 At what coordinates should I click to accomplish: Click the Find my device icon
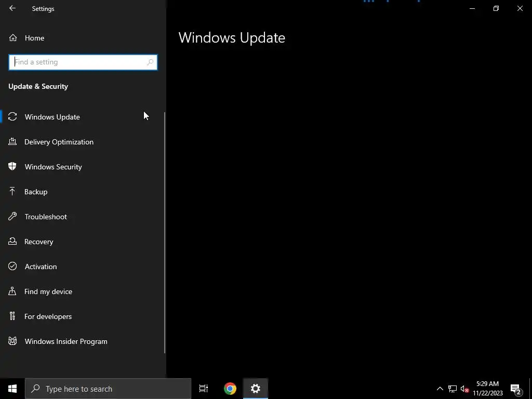12,291
